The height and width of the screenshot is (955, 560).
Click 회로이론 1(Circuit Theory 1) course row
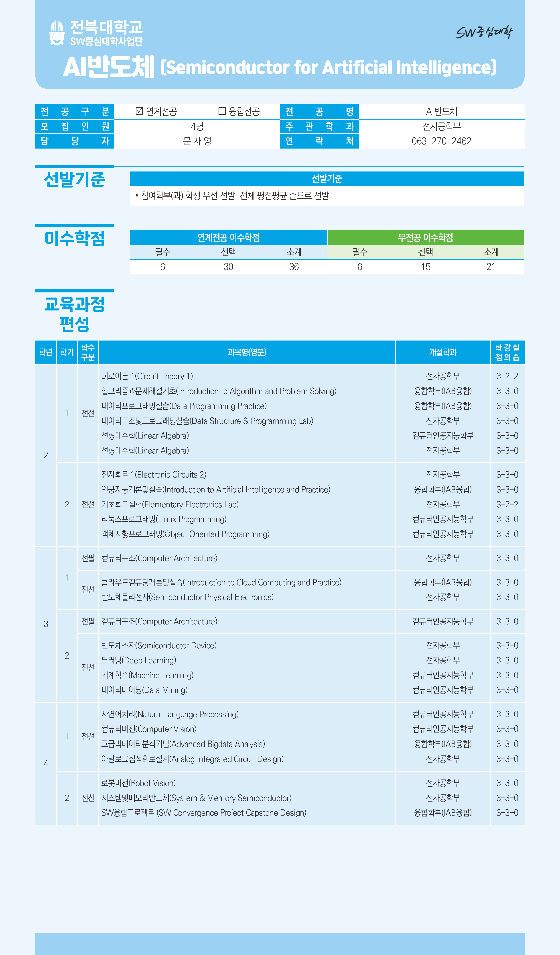(x=147, y=376)
